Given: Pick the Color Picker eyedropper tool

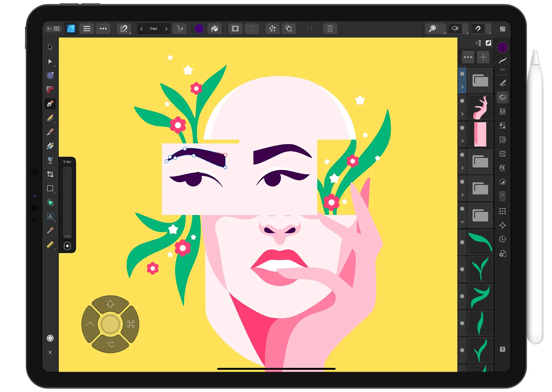Looking at the screenshot, I should pyautogui.click(x=50, y=231).
